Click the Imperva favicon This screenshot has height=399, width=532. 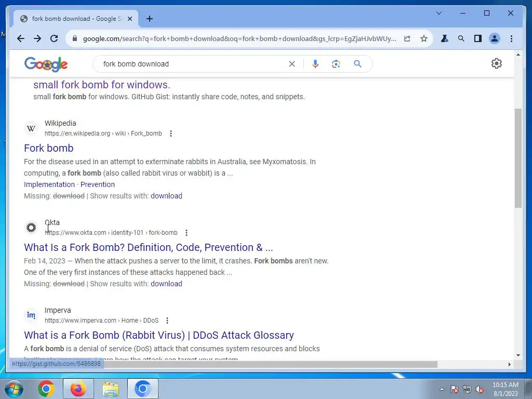(31, 315)
